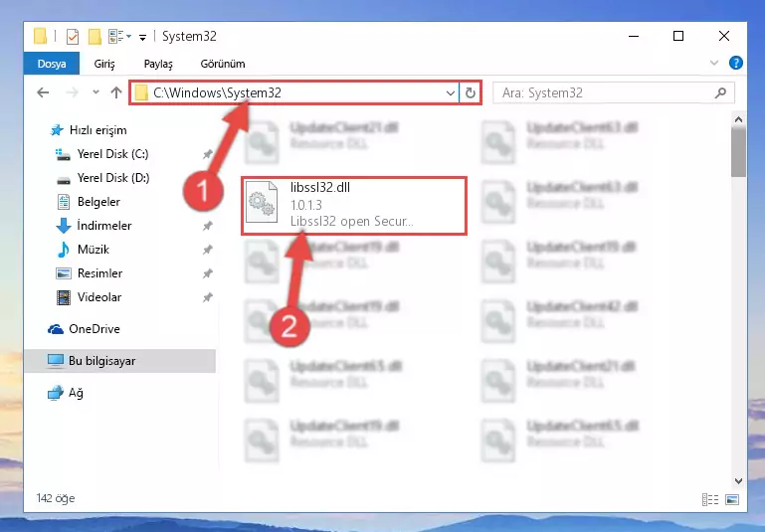Click the pin icon next to Yerel Disk (C:)
The height and width of the screenshot is (532, 765).
pos(207,154)
